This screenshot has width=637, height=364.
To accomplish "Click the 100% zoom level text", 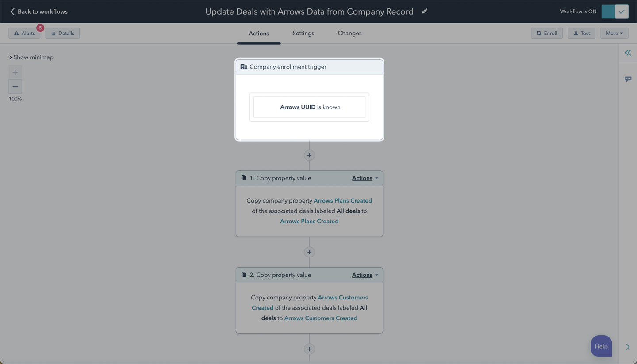I will pyautogui.click(x=15, y=99).
